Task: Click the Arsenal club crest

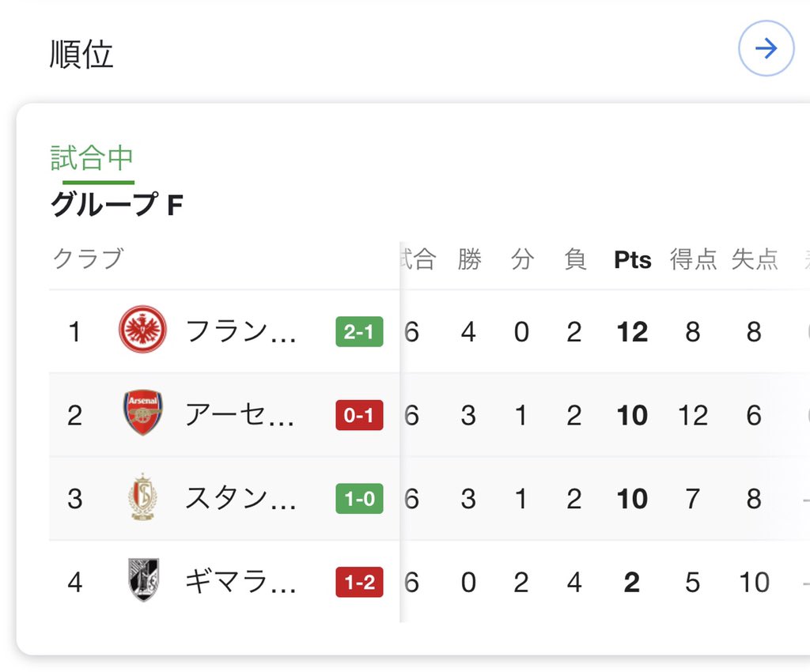Action: click(x=142, y=413)
